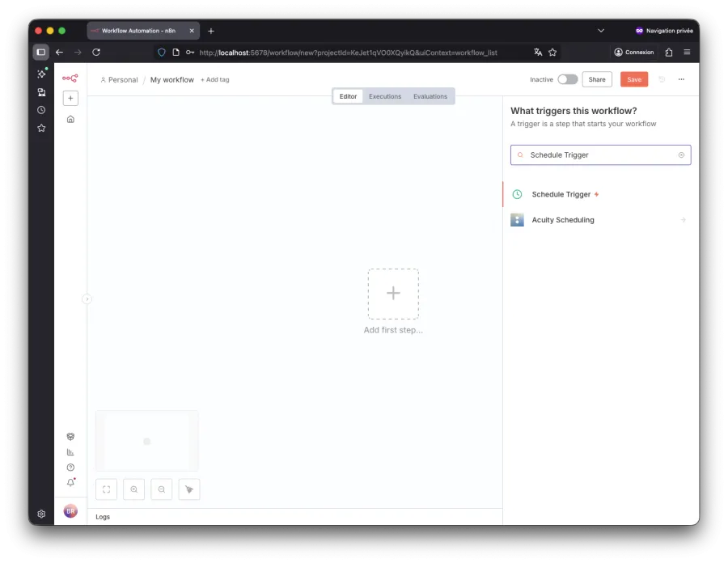Switch to the Editor tab
This screenshot has width=728, height=563.
(348, 96)
